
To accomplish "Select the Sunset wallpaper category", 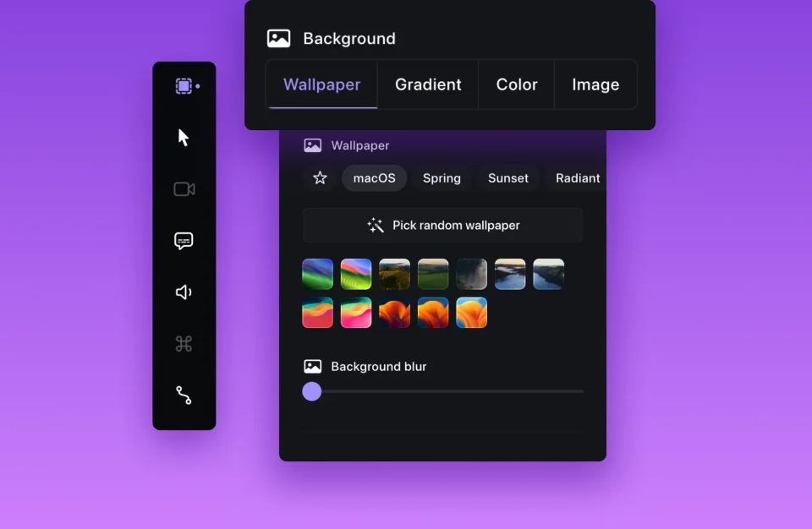I will click(508, 178).
